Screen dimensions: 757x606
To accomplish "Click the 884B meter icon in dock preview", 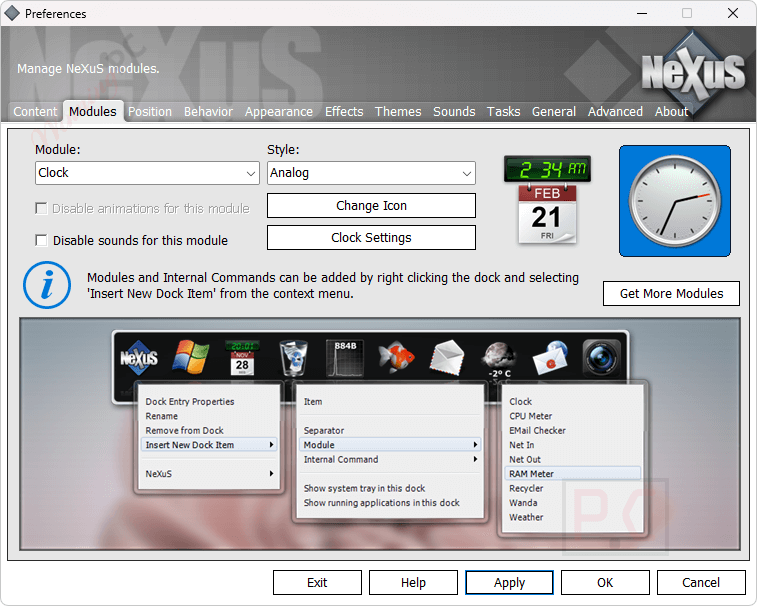I will pyautogui.click(x=345, y=358).
